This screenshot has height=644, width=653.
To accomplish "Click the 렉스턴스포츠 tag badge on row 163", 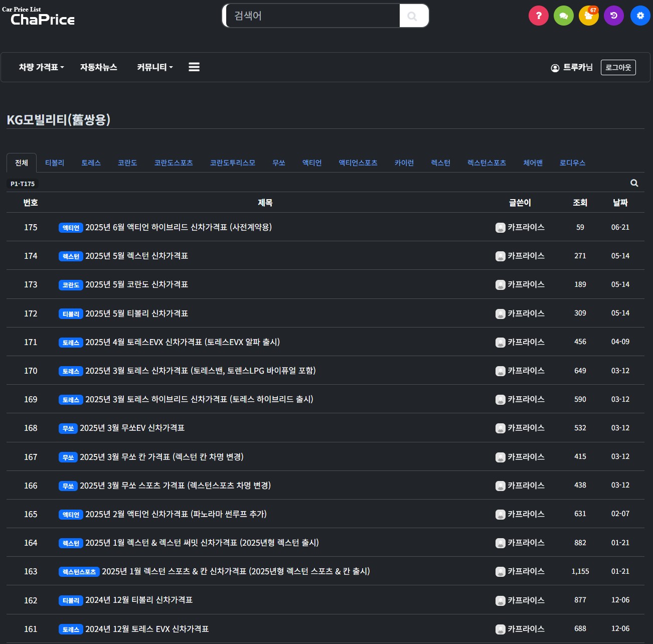I will 79,572.
